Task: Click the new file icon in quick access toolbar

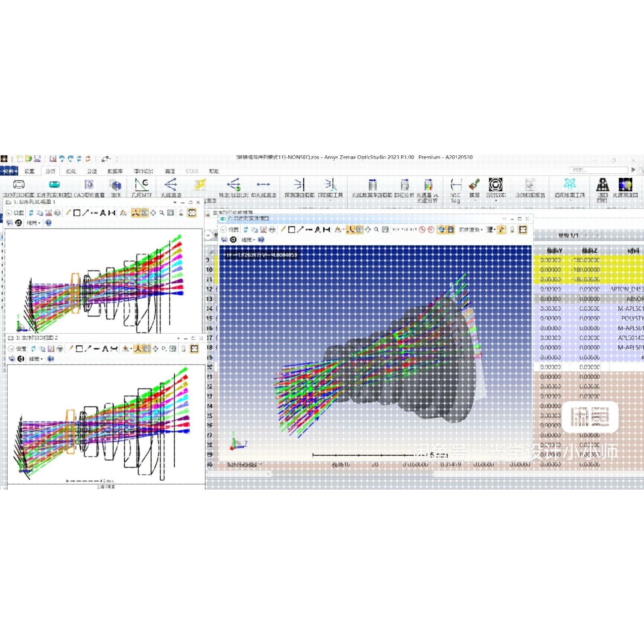Action: tap(20, 159)
